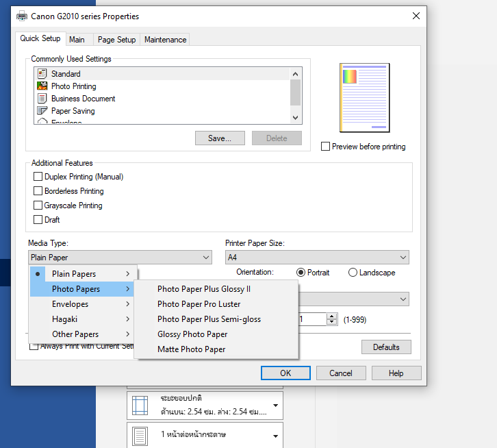The height and width of the screenshot is (448, 497).
Task: Check the Draft option
Action: tap(38, 220)
